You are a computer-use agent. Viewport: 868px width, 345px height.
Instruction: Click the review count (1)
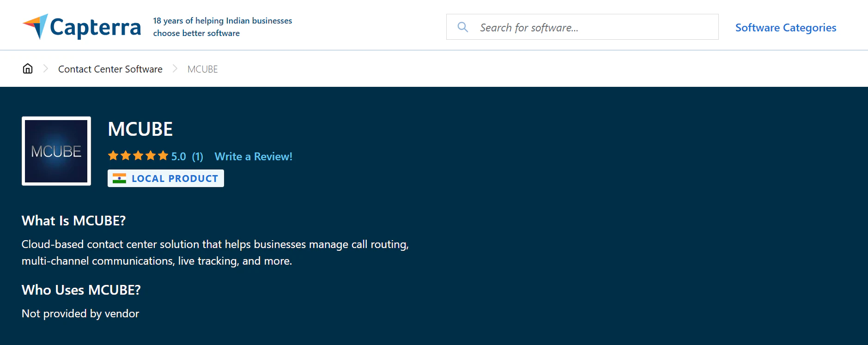click(x=197, y=157)
